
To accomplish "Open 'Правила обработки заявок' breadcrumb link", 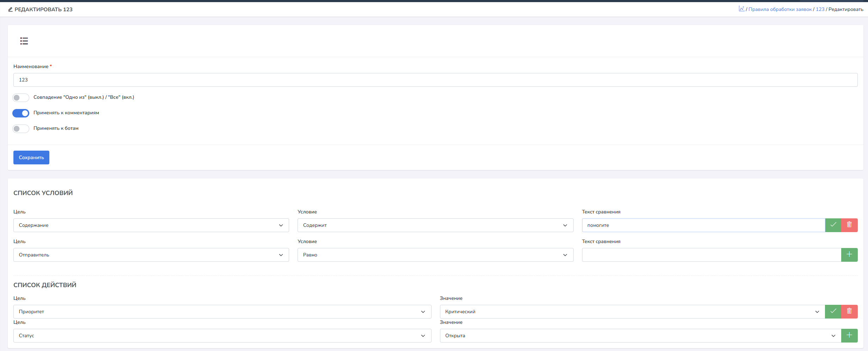I will coord(780,9).
